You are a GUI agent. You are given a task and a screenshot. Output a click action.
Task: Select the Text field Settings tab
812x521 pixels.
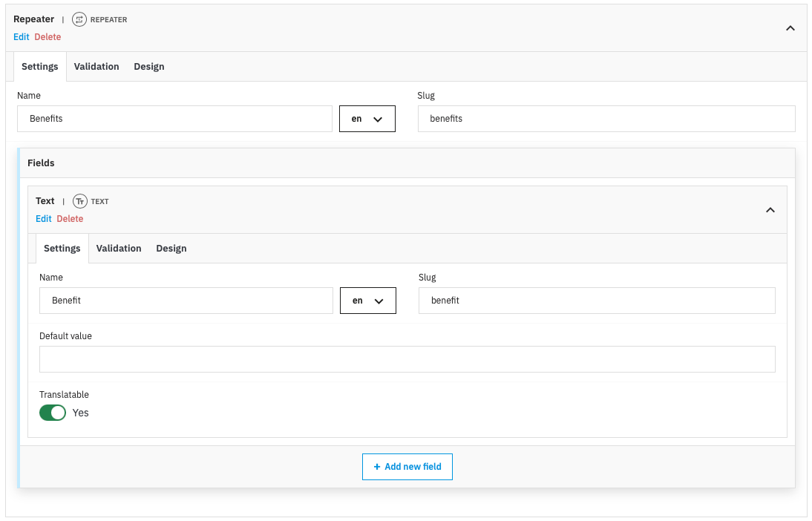62,249
